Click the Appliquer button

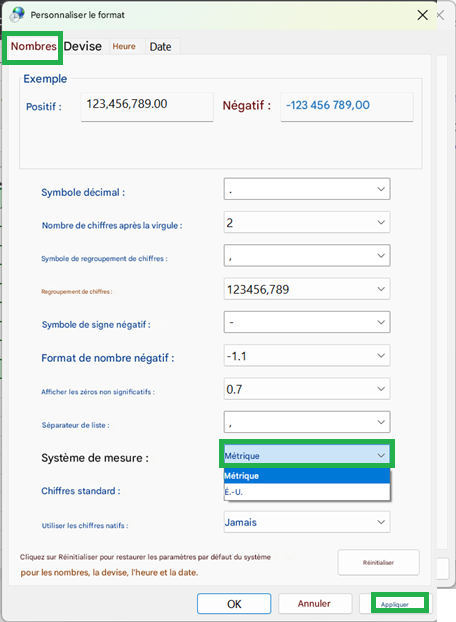[395, 604]
